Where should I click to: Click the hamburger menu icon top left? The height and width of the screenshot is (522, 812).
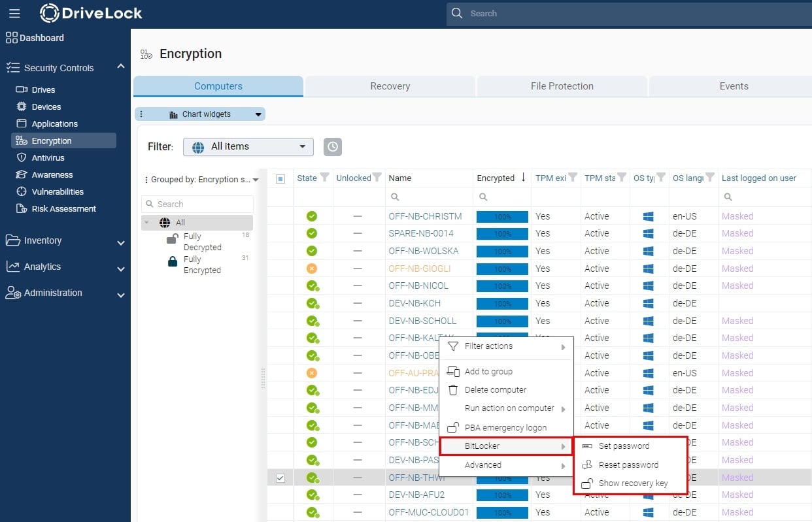tap(14, 13)
